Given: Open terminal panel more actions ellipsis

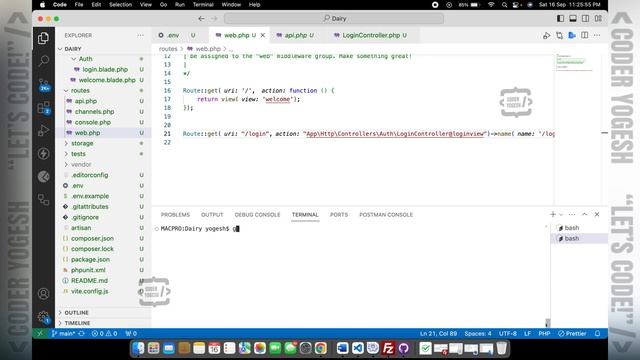Looking at the screenshot, I should pyautogui.click(x=572, y=214).
